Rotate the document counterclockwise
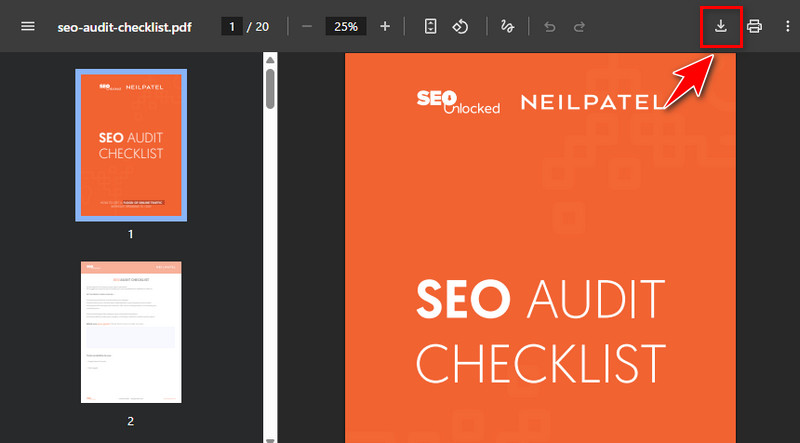 click(460, 26)
